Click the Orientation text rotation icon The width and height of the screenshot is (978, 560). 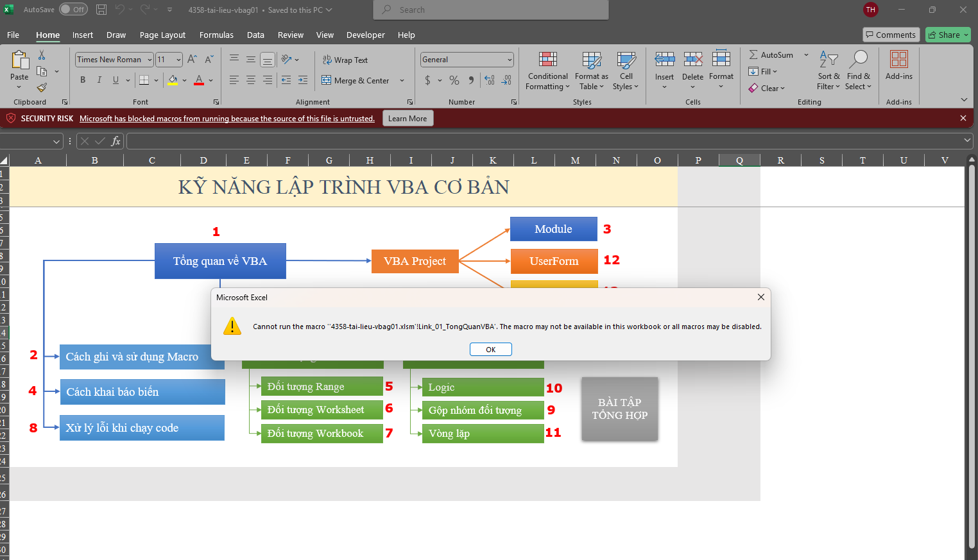[x=286, y=60]
